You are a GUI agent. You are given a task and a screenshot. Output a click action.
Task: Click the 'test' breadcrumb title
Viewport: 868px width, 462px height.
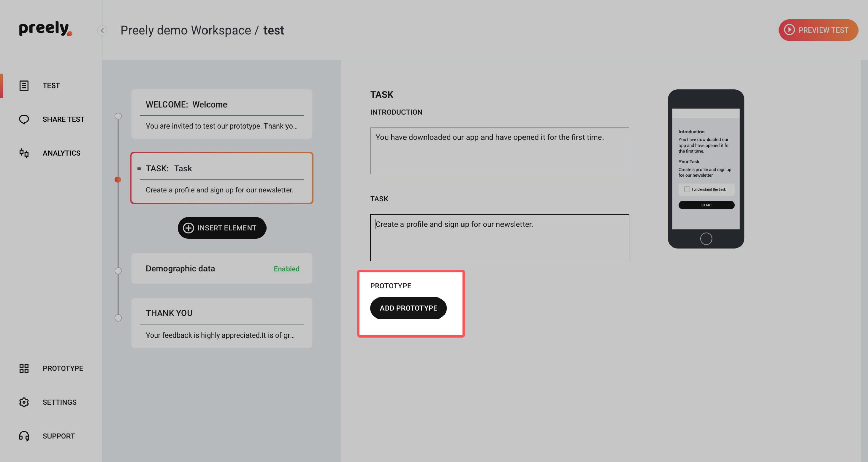coord(274,30)
